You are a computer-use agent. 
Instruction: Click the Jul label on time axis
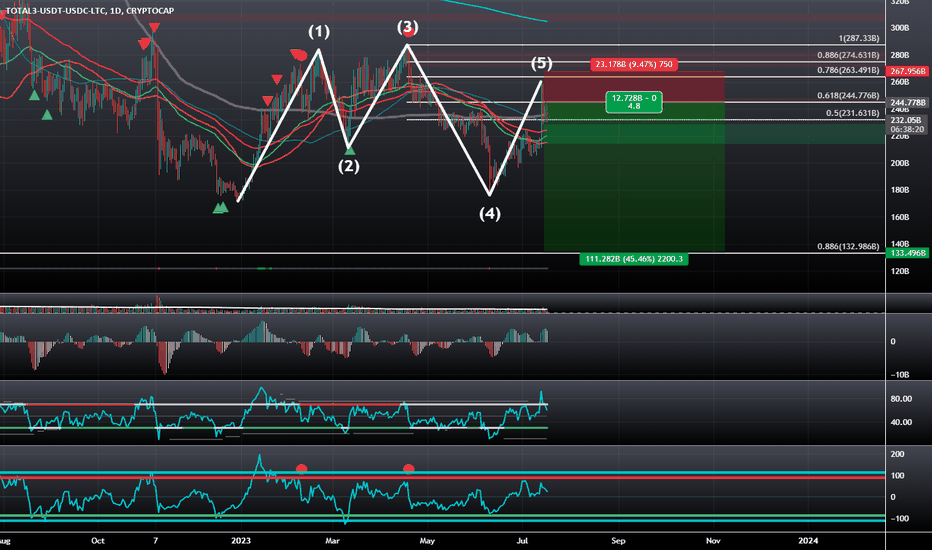coord(522,540)
